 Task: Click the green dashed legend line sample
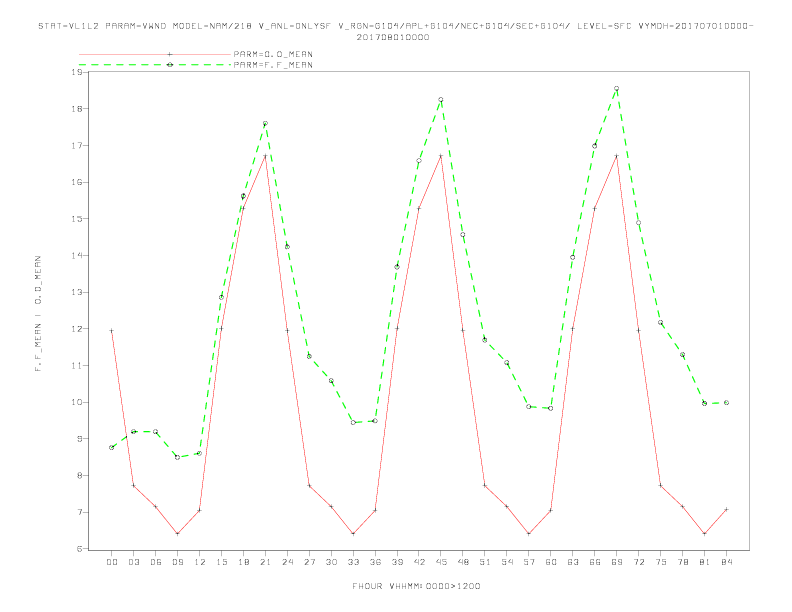click(155, 65)
